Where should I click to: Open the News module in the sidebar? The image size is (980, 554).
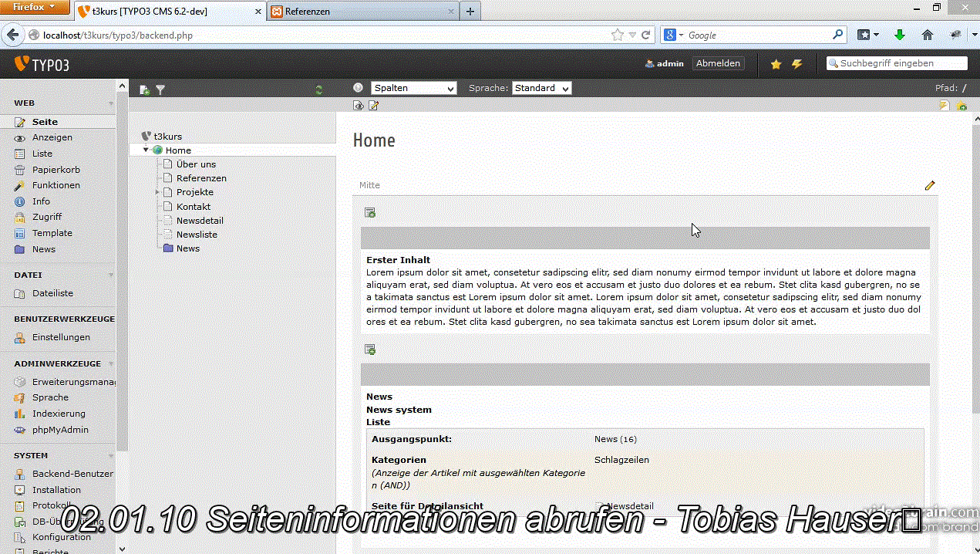pyautogui.click(x=44, y=249)
